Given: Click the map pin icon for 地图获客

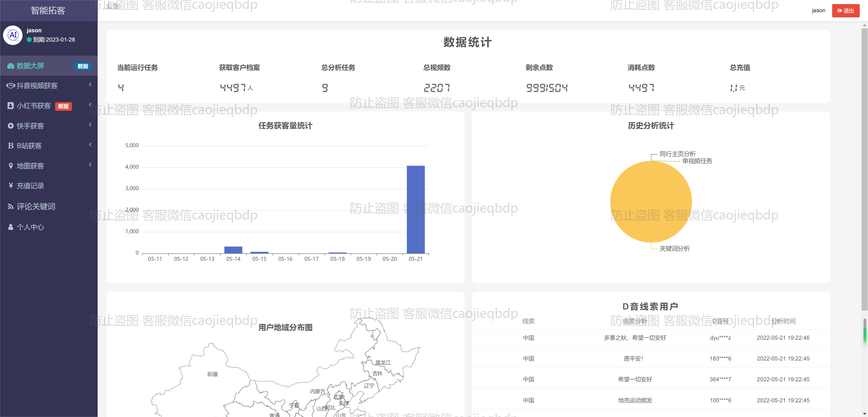Looking at the screenshot, I should pyautogui.click(x=11, y=166).
